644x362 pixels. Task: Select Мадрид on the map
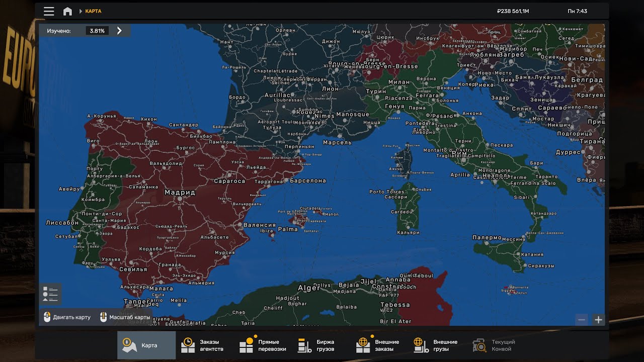[x=180, y=192]
